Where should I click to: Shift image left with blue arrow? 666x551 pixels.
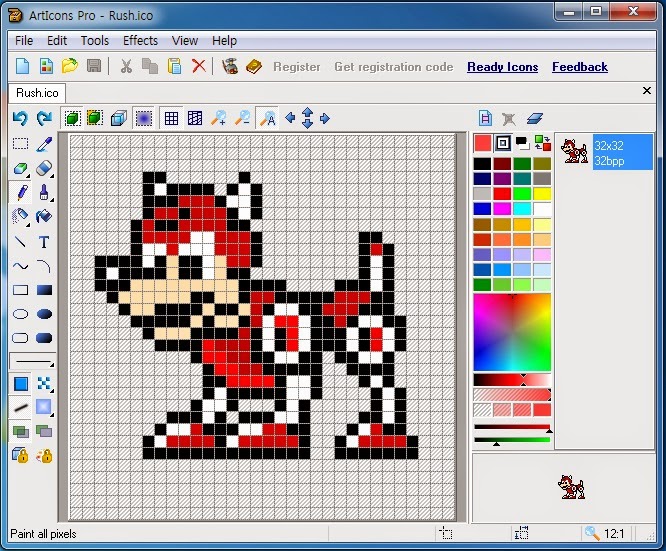point(290,118)
